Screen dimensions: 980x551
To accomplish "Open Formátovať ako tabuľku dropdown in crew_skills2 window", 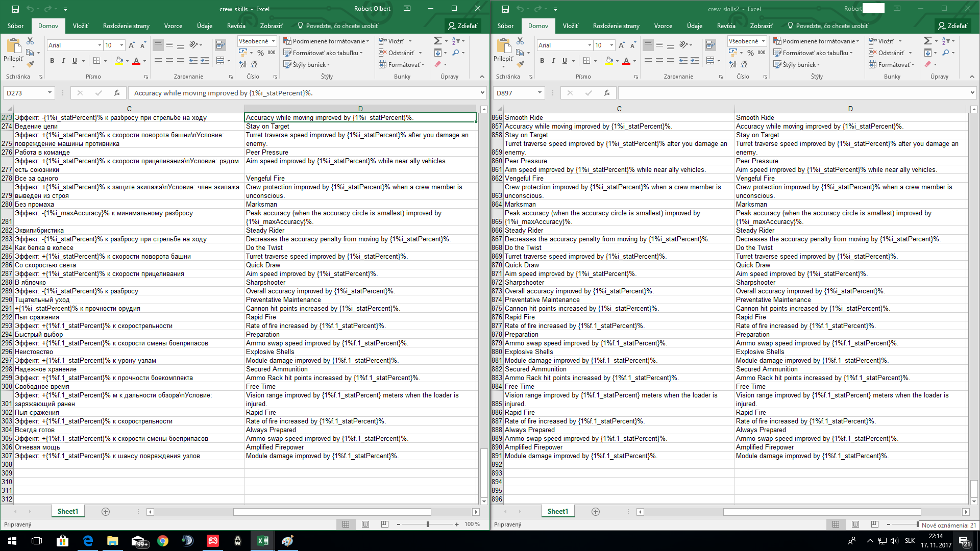I will pos(813,53).
